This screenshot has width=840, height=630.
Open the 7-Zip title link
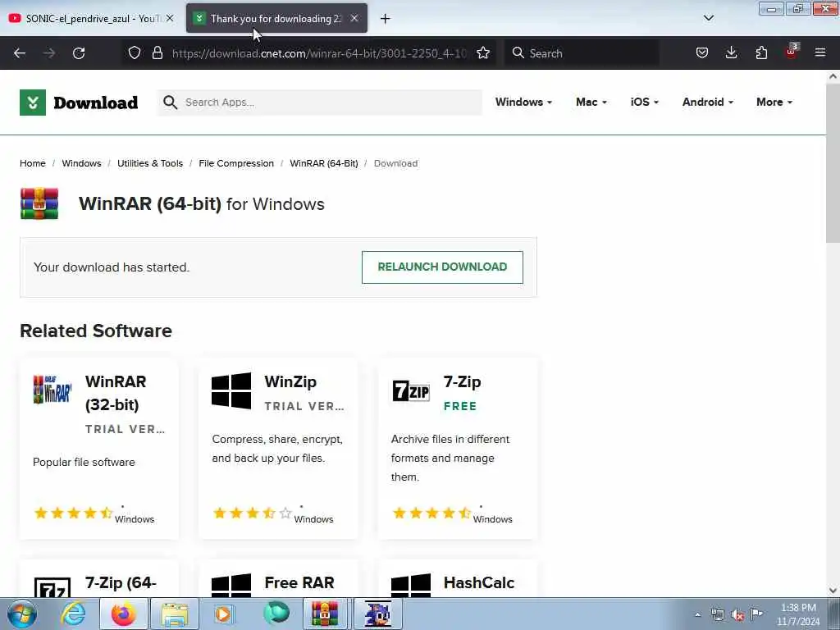click(x=463, y=382)
